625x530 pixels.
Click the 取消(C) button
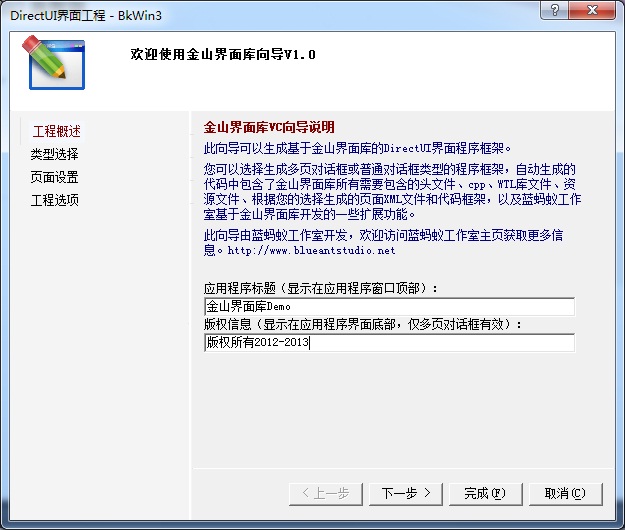click(x=566, y=494)
